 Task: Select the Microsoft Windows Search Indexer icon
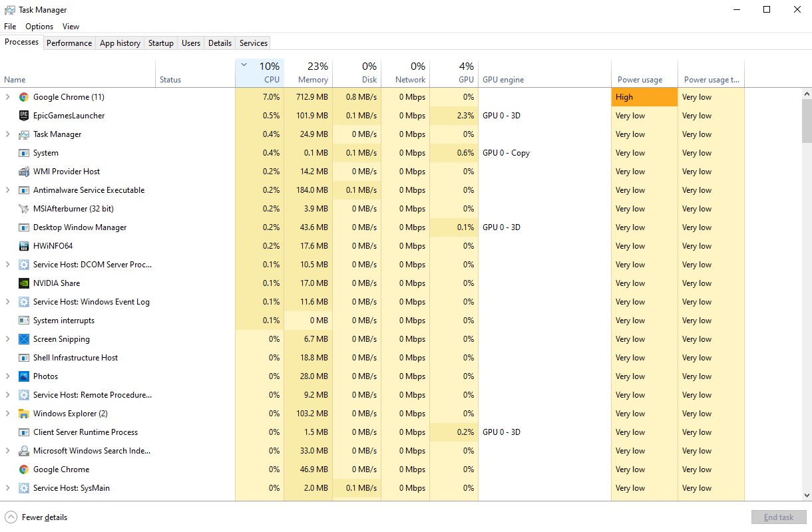(x=24, y=451)
